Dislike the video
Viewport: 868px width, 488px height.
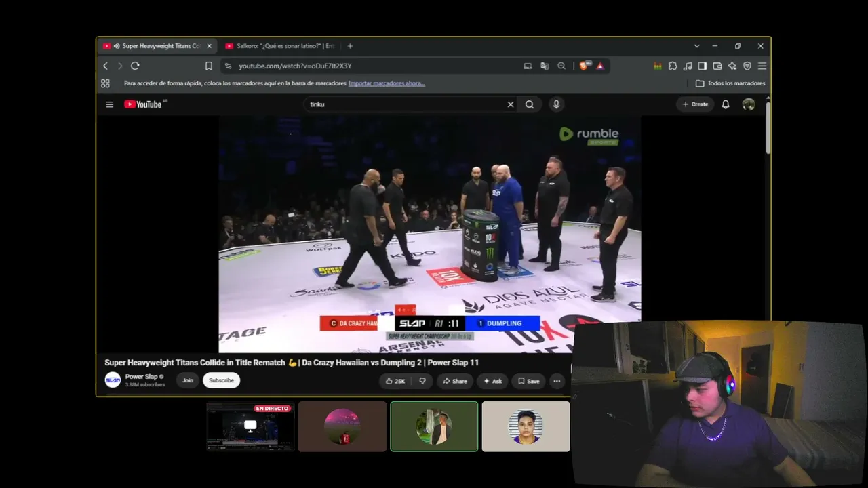point(422,381)
